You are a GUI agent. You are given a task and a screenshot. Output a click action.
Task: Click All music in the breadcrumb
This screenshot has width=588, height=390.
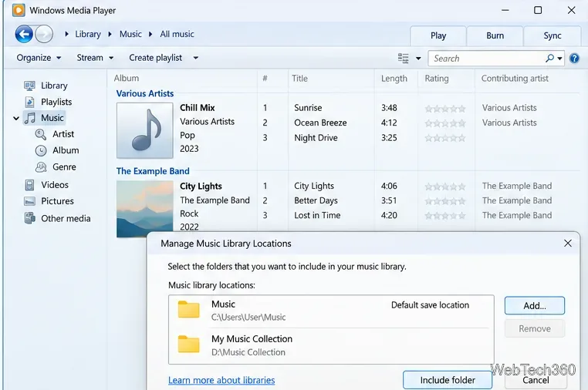[x=177, y=34]
